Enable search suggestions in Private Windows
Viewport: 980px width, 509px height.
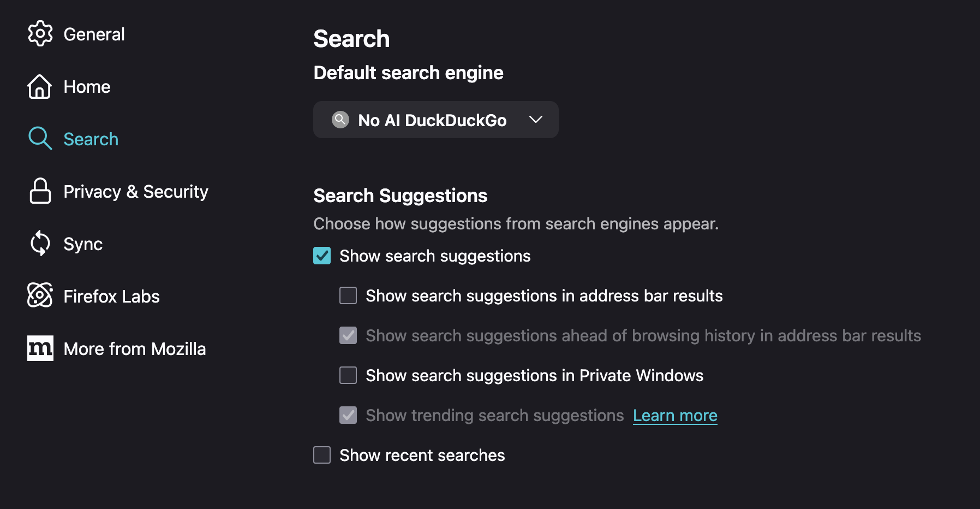(x=348, y=375)
